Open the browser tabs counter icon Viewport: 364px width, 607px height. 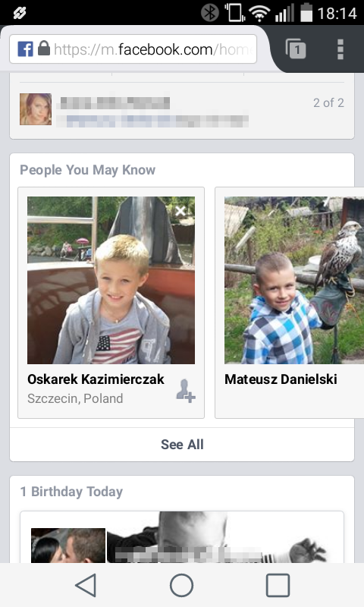[296, 49]
